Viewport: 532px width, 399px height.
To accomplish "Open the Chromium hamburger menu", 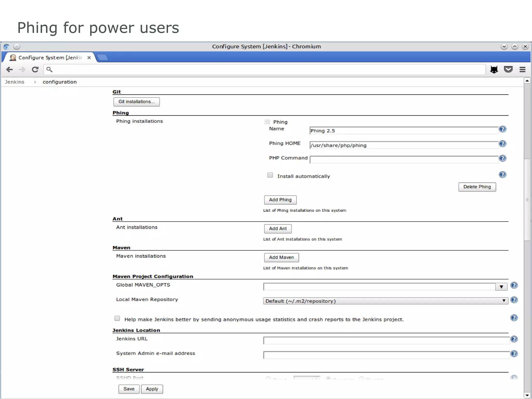I will pos(522,70).
